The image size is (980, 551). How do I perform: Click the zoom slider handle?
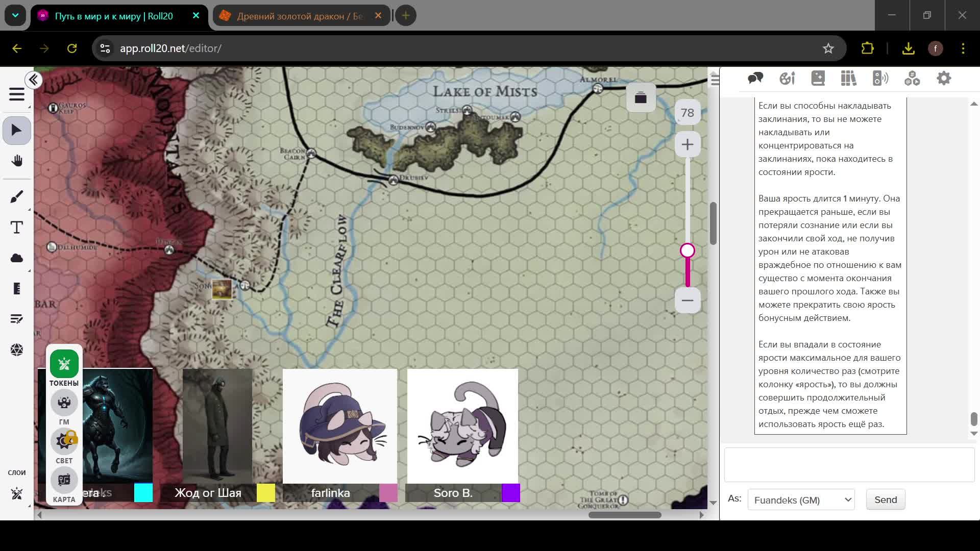[x=687, y=251]
